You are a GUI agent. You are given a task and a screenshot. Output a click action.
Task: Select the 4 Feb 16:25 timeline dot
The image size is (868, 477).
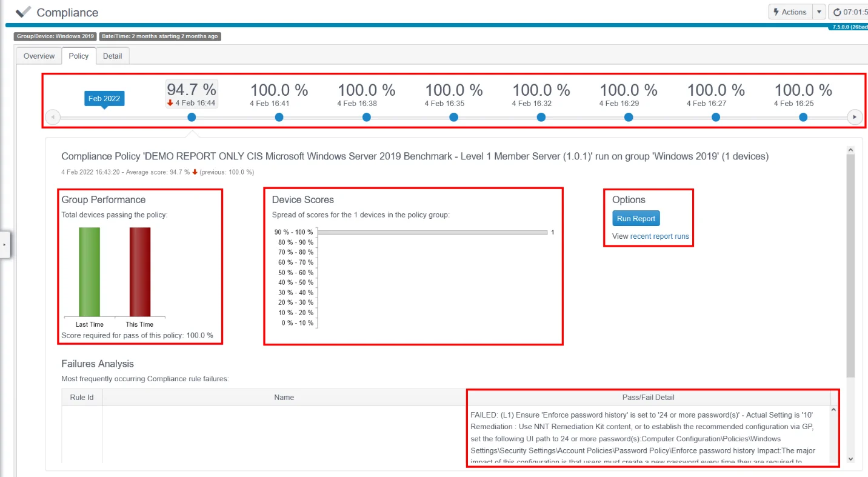pos(803,117)
